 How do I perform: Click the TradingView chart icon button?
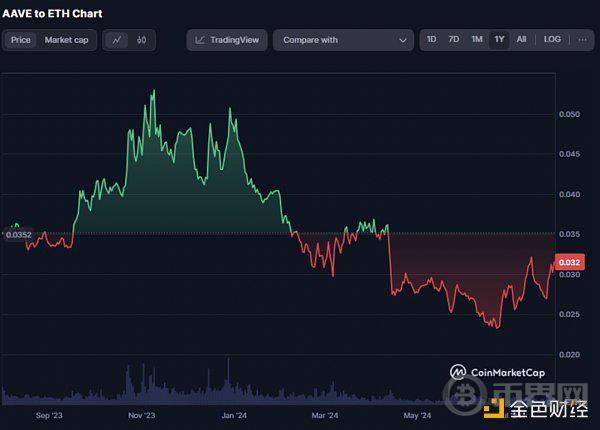coord(227,40)
